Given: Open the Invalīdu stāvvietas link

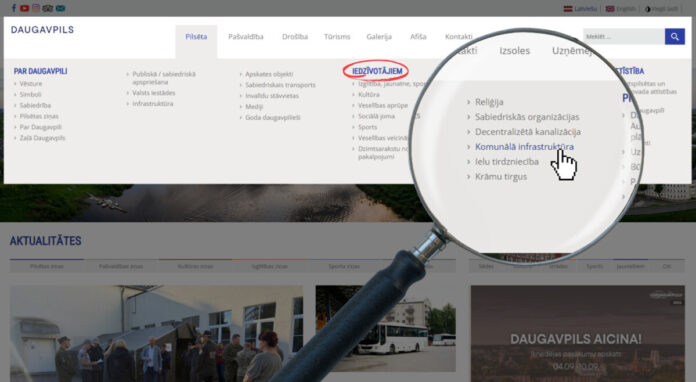Looking at the screenshot, I should click(x=272, y=96).
